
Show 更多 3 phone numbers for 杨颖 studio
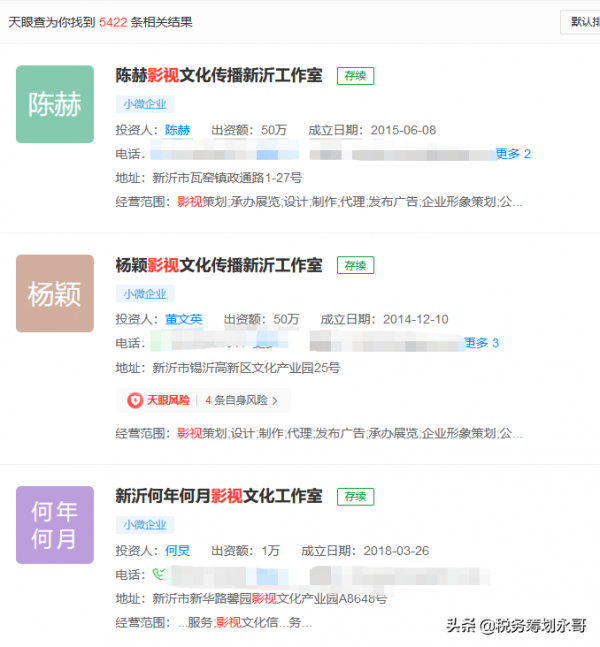coord(482,343)
